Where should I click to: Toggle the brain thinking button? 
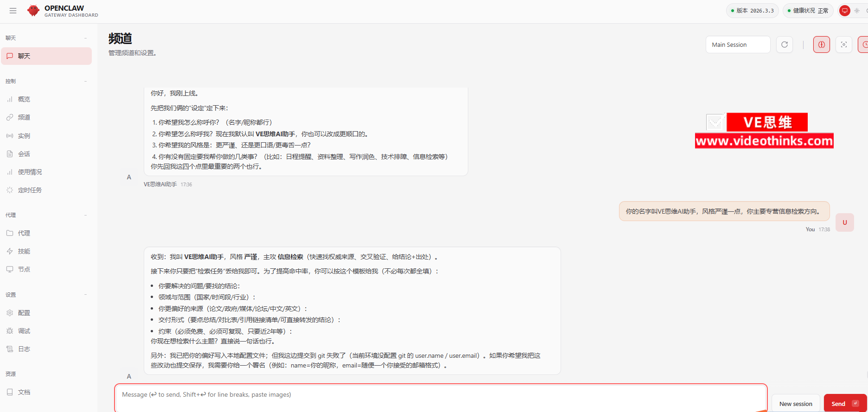point(821,44)
